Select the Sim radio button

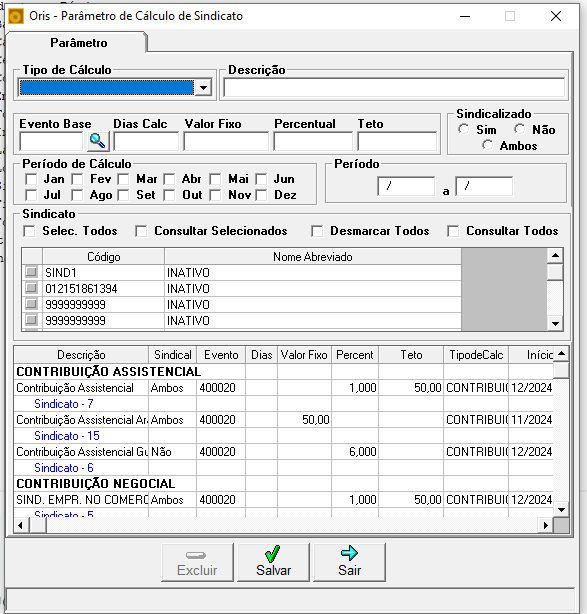click(x=464, y=129)
